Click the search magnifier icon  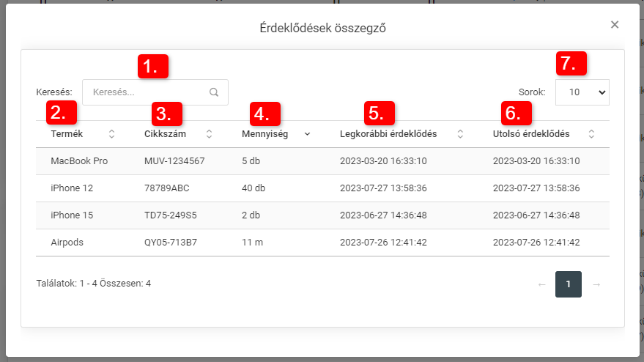(214, 92)
